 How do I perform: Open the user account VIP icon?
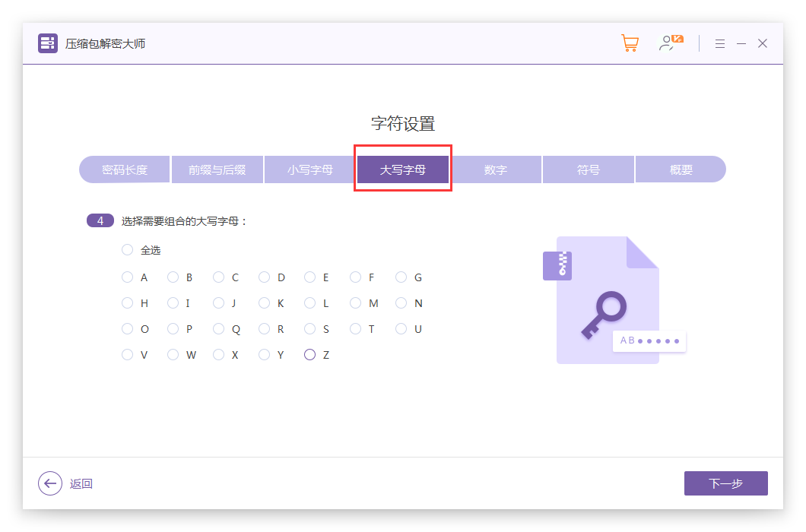coord(670,43)
